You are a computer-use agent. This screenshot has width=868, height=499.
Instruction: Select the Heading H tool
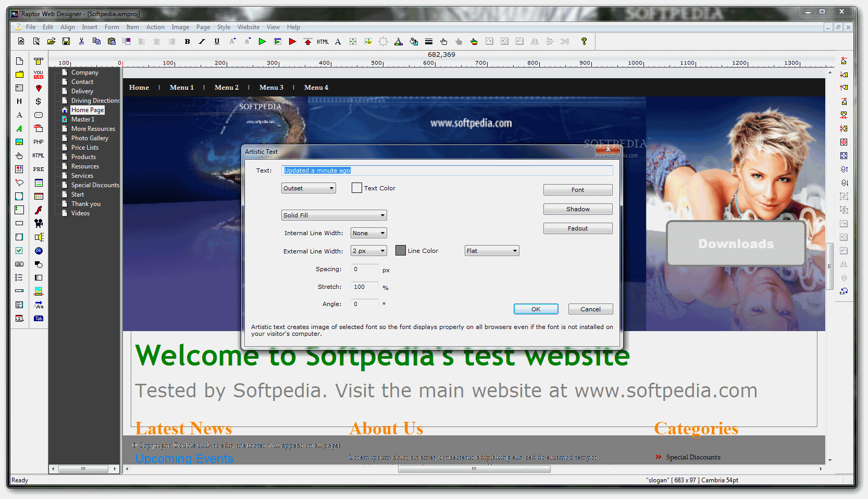19,102
